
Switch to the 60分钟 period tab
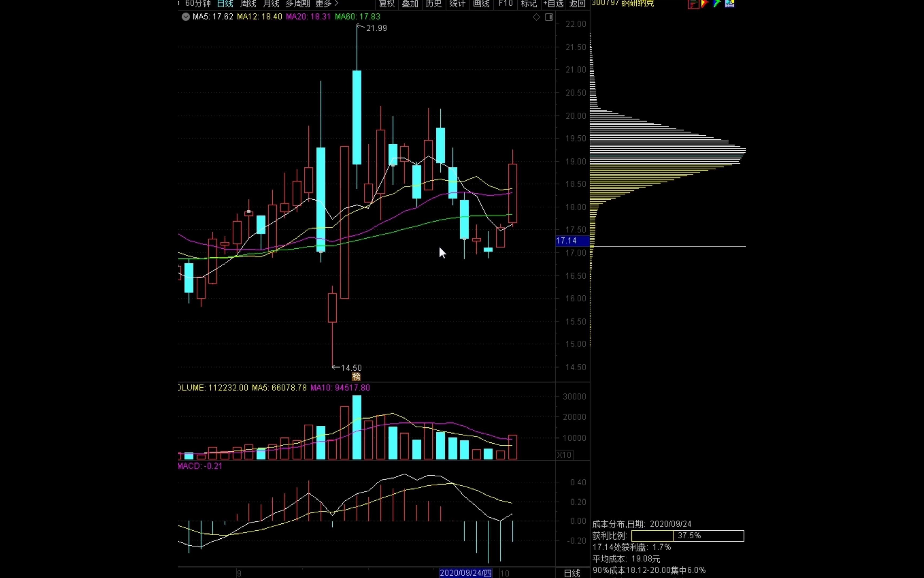coord(198,4)
